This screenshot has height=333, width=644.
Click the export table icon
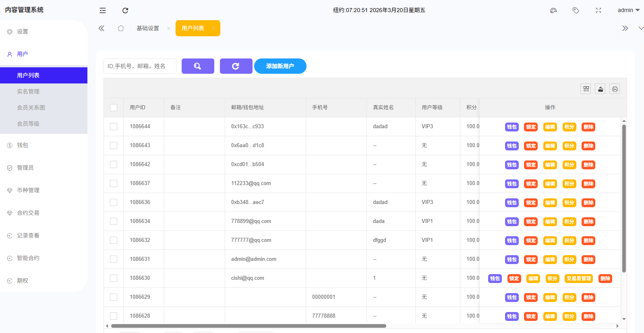601,89
